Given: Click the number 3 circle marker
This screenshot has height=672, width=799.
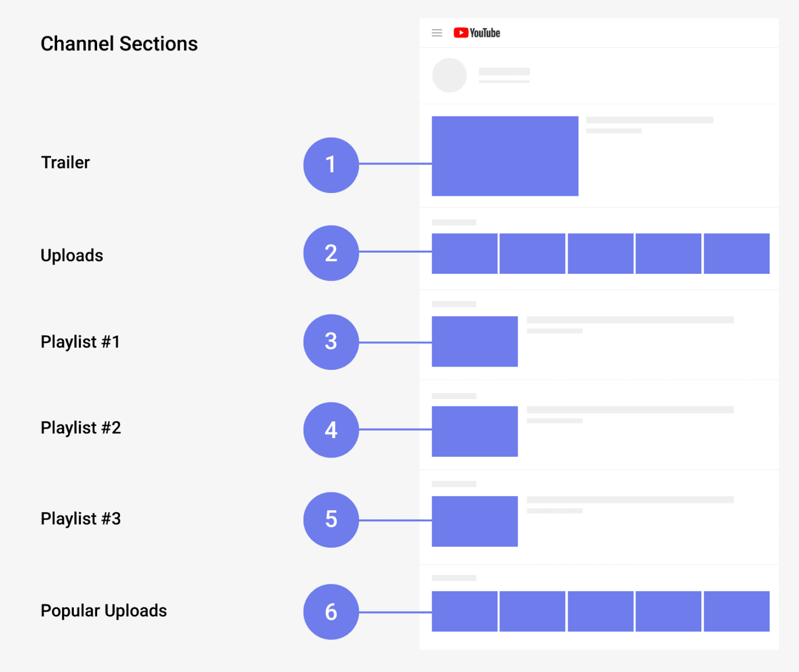Looking at the screenshot, I should coord(331,342).
